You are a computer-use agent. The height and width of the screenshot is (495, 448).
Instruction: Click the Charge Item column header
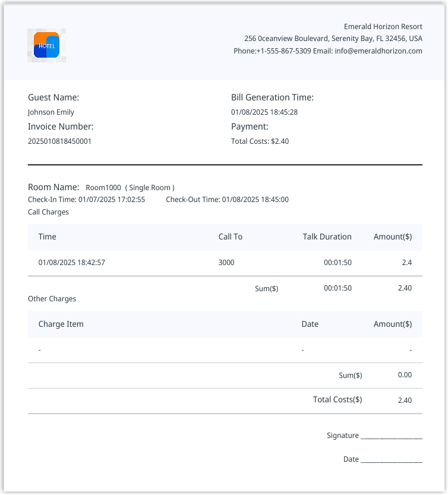point(61,324)
